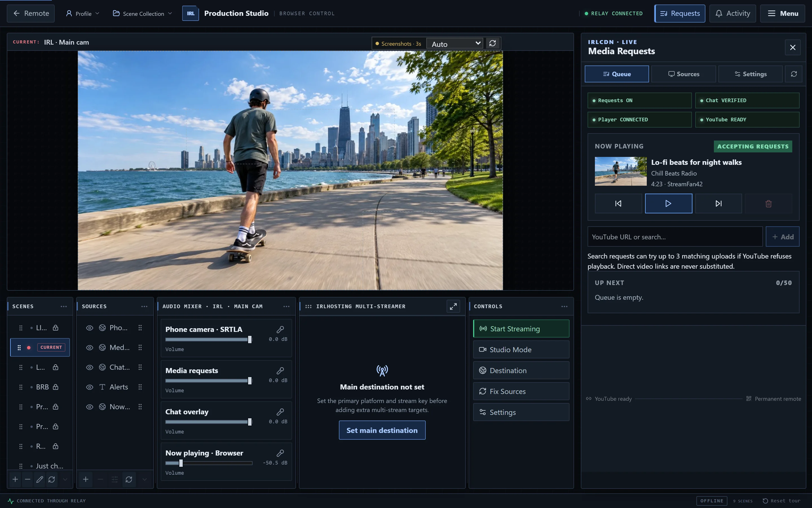This screenshot has height=508, width=812.
Task: Open Sources panel options menu
Action: 144,306
